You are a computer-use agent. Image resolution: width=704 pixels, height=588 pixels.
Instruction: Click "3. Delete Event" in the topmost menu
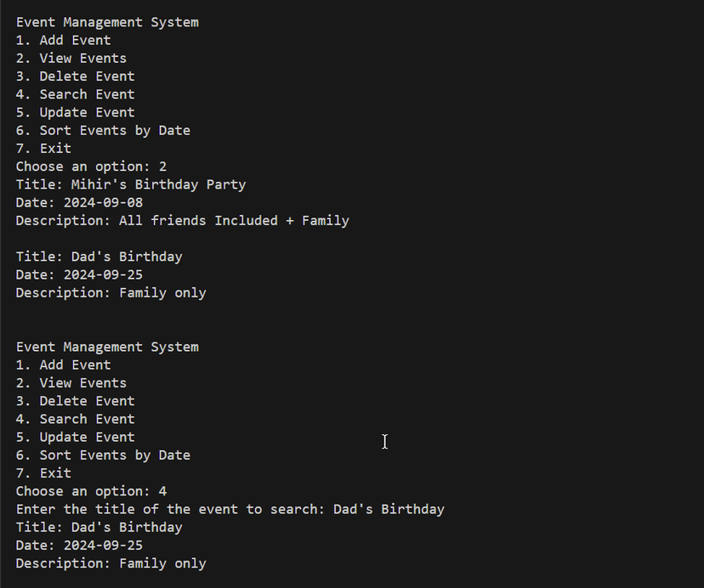(75, 76)
